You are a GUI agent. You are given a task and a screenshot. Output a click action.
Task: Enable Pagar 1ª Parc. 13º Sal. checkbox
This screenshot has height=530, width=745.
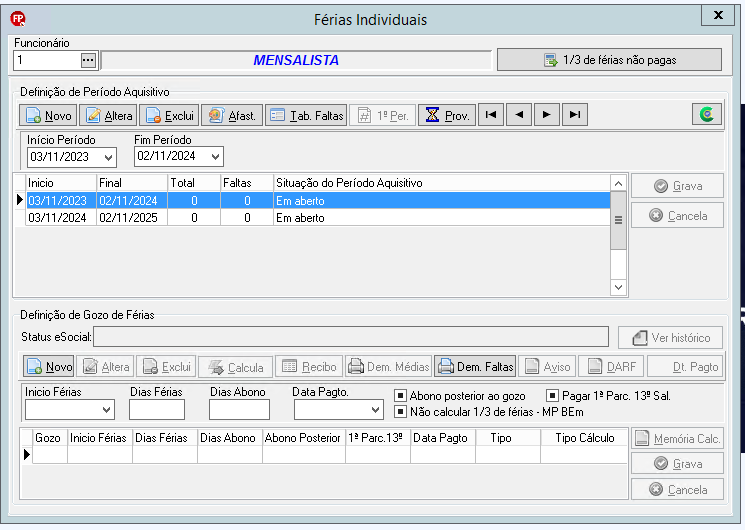click(552, 395)
